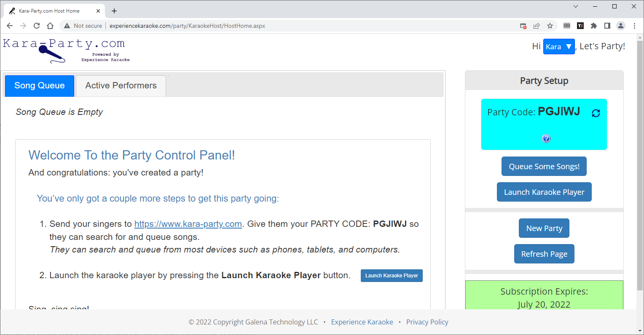The height and width of the screenshot is (335, 644).
Task: Open the Y extension icon
Action: [x=580, y=26]
